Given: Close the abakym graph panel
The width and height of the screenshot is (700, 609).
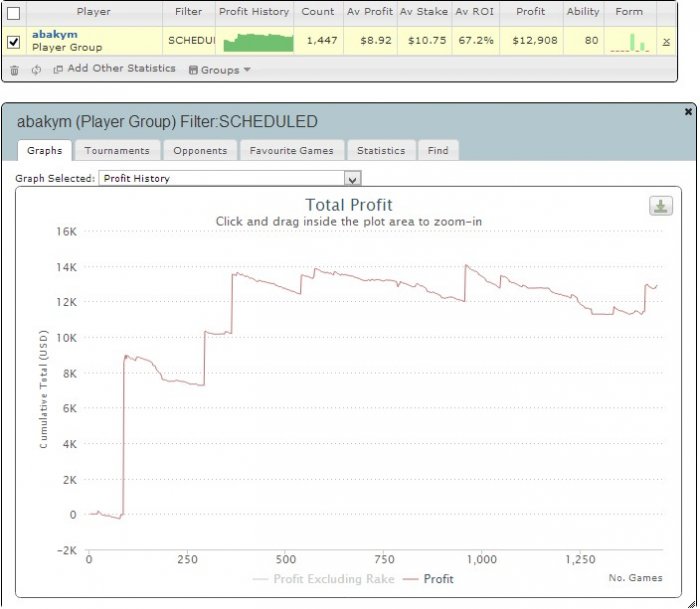Looking at the screenshot, I should point(688,112).
